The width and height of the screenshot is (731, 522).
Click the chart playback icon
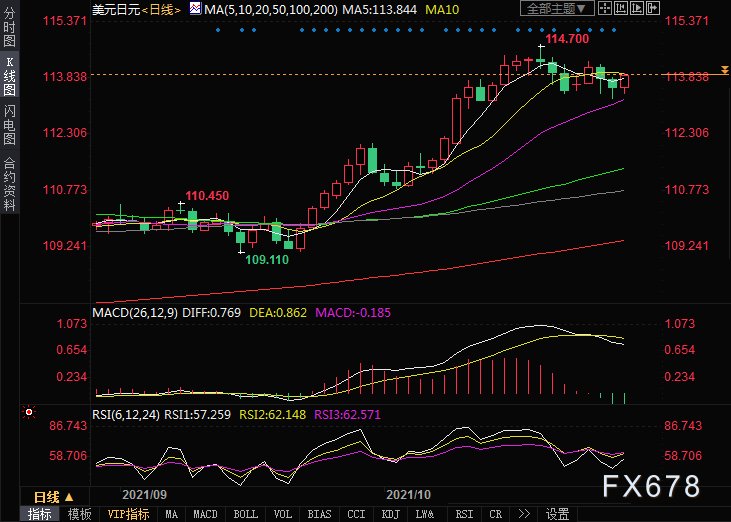[637, 8]
